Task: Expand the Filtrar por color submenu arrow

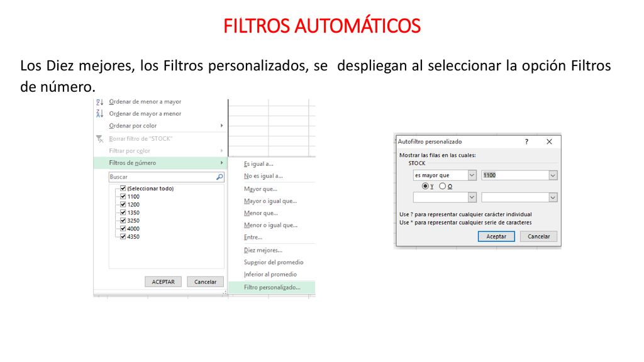Action: click(x=222, y=151)
